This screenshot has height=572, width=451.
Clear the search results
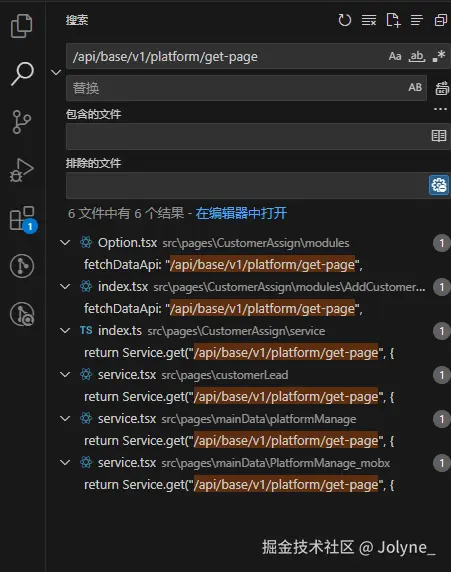369,20
